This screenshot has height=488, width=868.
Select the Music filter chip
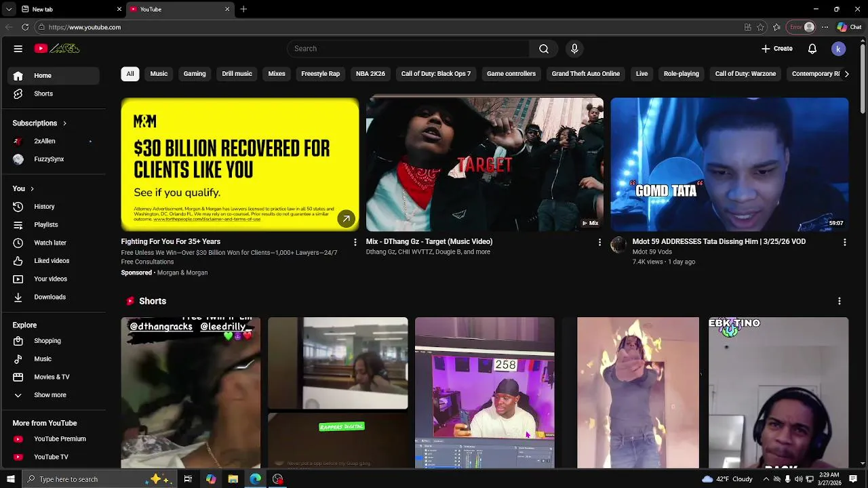click(x=159, y=74)
